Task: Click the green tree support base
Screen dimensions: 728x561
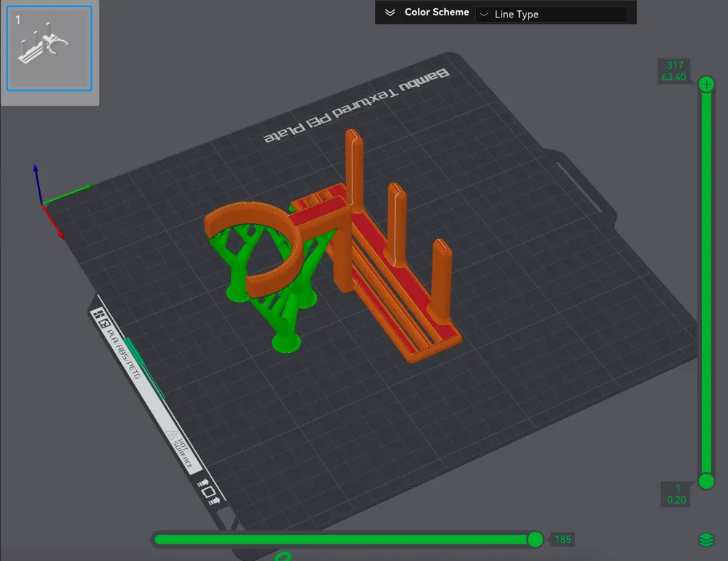Action: pos(286,343)
